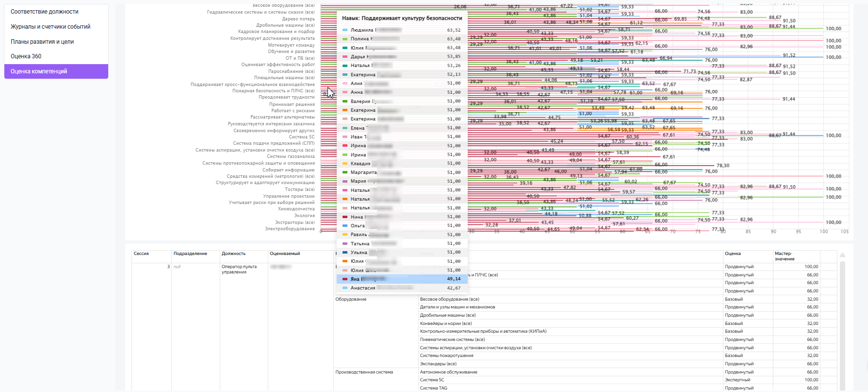Screen dimensions: 868x392
Task: Click the Производственная система category cell
Action: click(364, 372)
